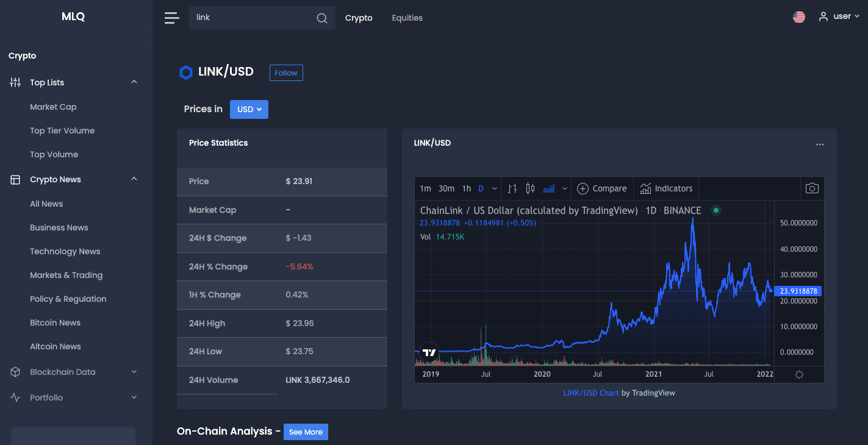Collapse the Crypto News section chevron
Viewport: 868px width, 445px height.
(x=134, y=179)
